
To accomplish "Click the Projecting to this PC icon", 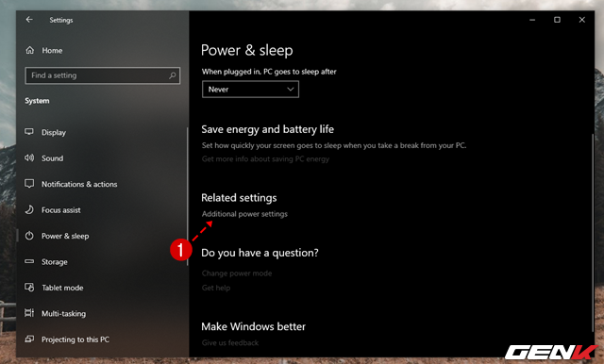I will tap(29, 339).
